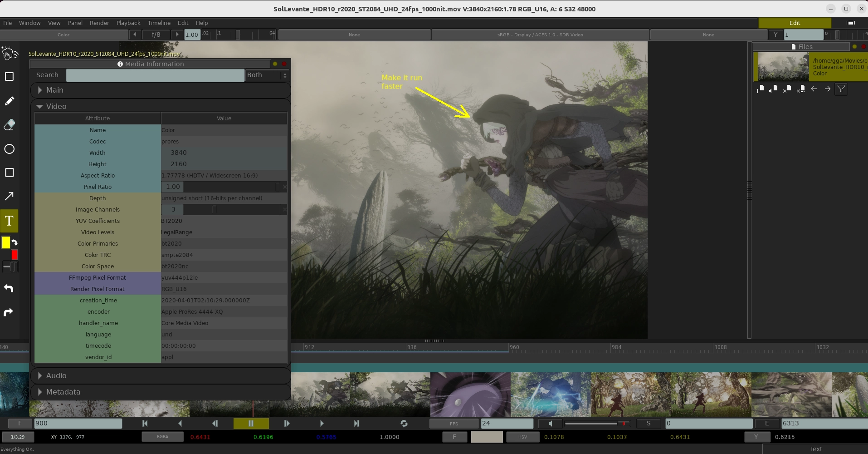Select the SolLevante thumbnail in Files panel
This screenshot has width=868, height=454.
pyautogui.click(x=783, y=67)
